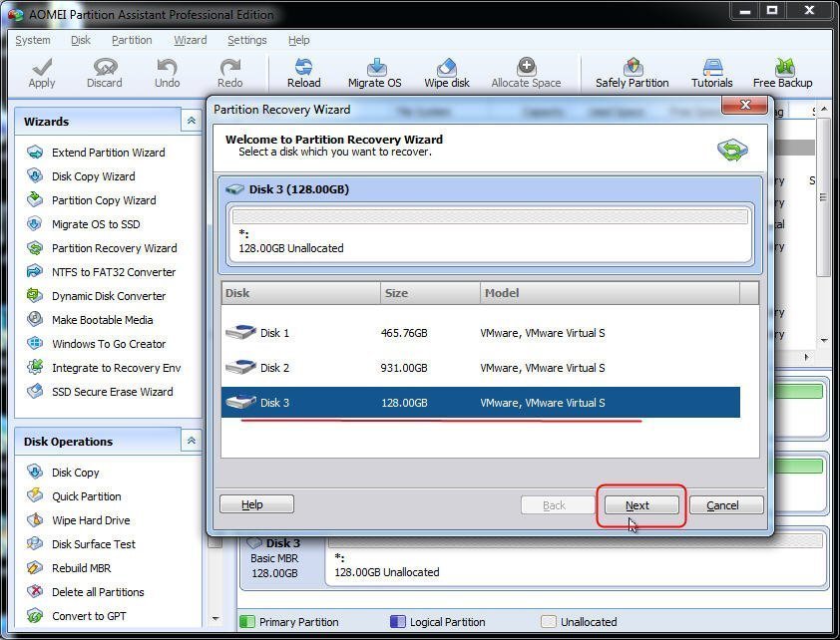840x640 pixels.
Task: Select Disk 3 row in list
Action: [481, 403]
